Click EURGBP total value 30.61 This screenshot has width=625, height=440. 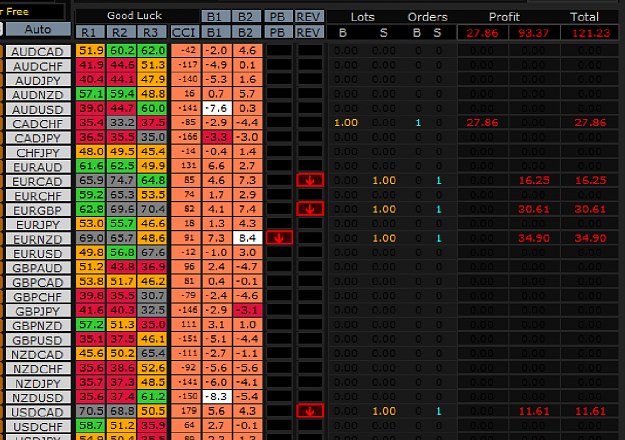click(591, 209)
